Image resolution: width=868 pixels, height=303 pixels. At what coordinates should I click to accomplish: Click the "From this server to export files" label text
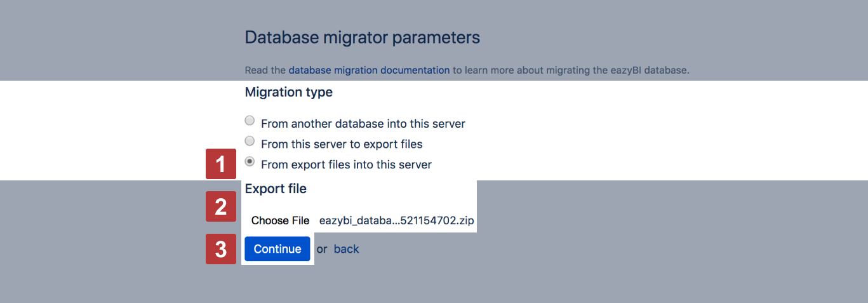pos(342,144)
